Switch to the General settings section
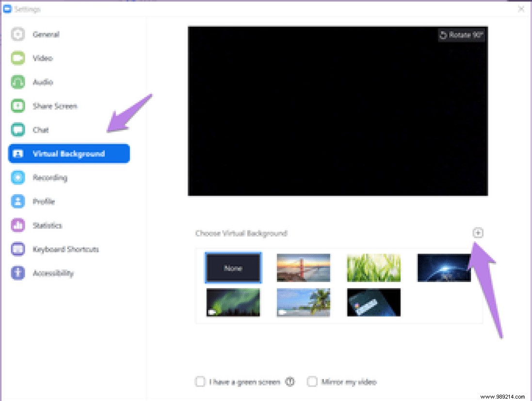This screenshot has width=532, height=401. point(46,34)
